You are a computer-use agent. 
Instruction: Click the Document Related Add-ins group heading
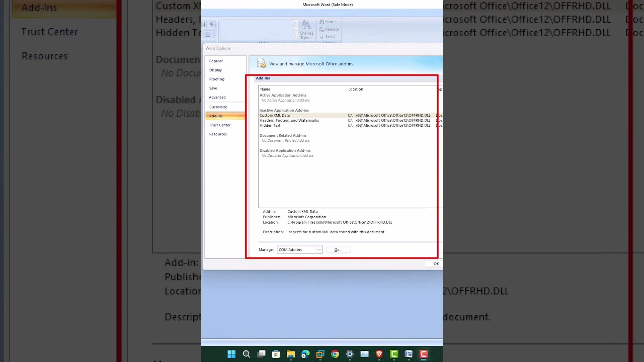click(x=283, y=135)
